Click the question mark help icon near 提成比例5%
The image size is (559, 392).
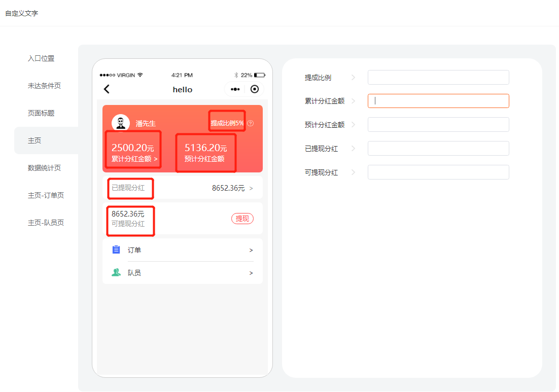(x=251, y=123)
